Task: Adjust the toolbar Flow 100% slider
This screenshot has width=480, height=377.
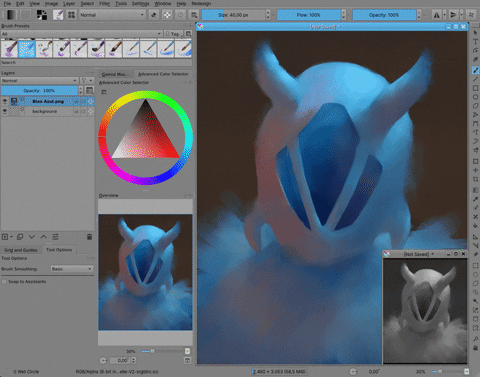Action: 309,15
